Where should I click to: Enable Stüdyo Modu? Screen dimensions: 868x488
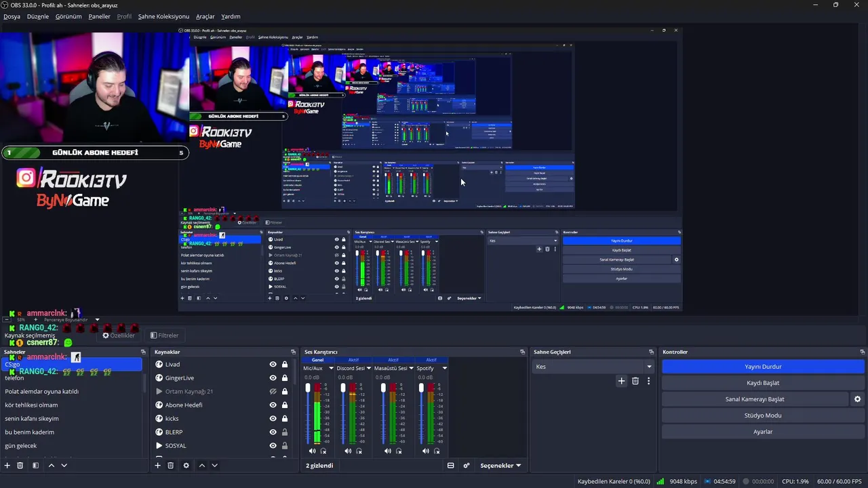click(x=763, y=415)
